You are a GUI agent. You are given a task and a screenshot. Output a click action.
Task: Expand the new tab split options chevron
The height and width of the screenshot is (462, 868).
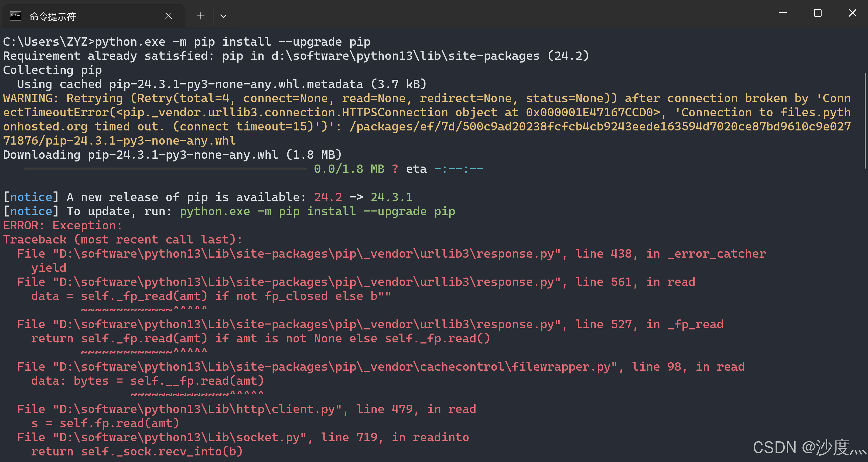click(x=223, y=15)
